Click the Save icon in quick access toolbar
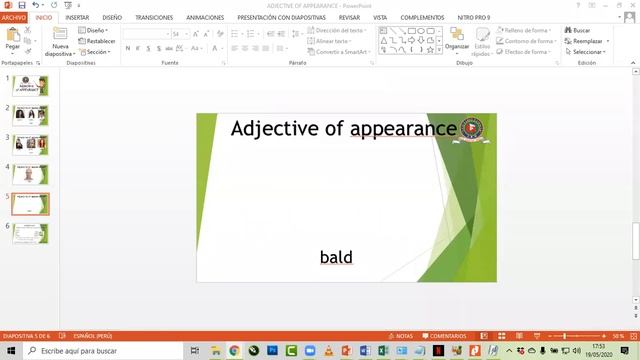This screenshot has width=640, height=360. [x=22, y=5]
